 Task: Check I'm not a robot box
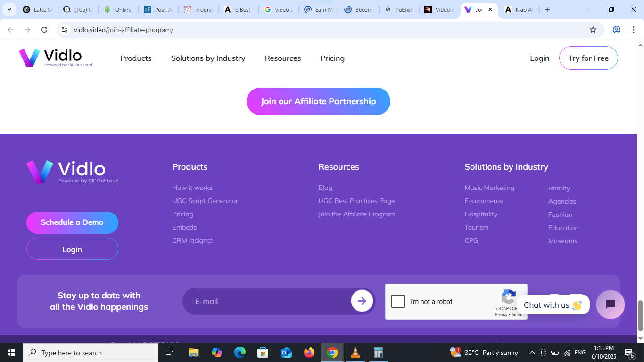tap(398, 301)
